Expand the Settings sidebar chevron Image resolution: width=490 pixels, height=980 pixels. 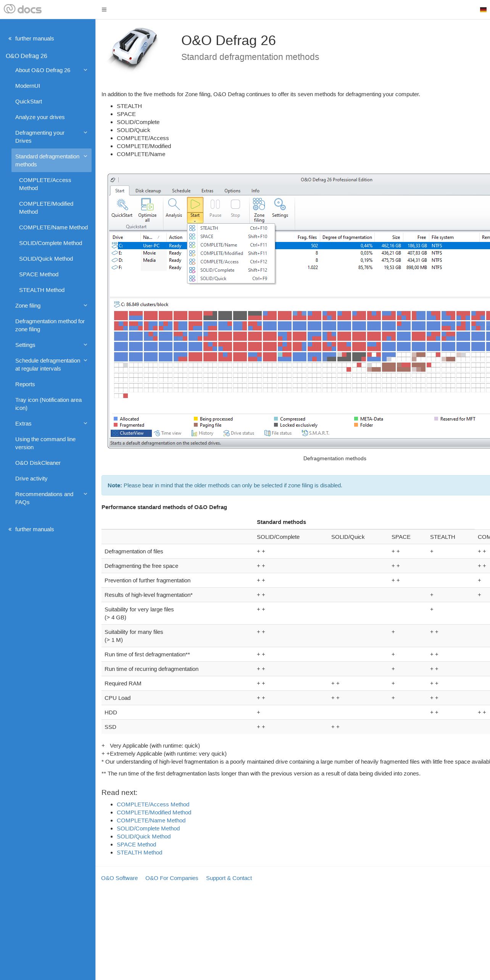coord(85,345)
